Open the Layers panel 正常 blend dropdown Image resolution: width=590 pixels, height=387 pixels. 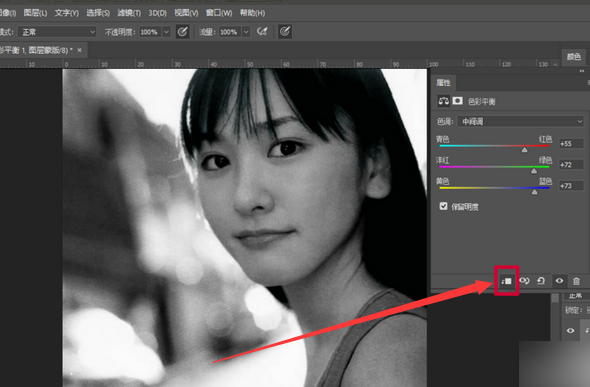coord(576,296)
